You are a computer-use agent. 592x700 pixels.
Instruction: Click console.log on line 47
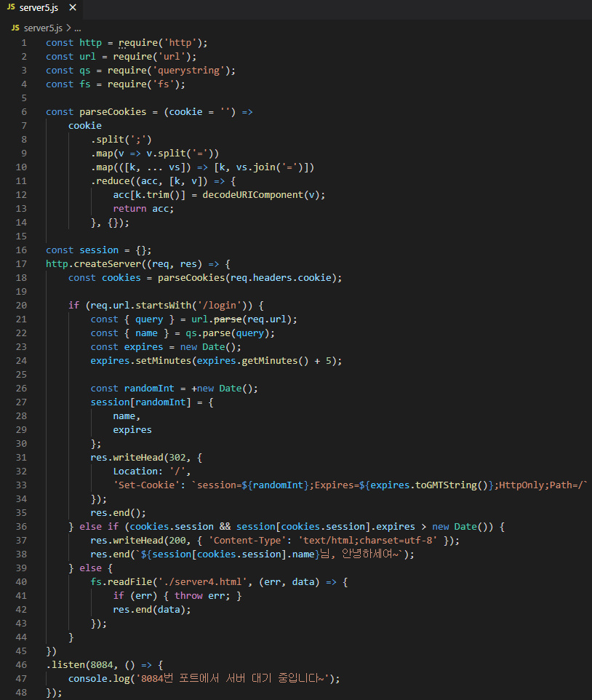point(99,680)
